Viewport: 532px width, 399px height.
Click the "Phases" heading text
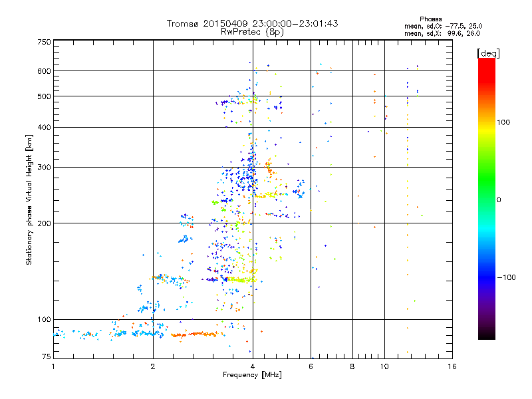(x=430, y=19)
